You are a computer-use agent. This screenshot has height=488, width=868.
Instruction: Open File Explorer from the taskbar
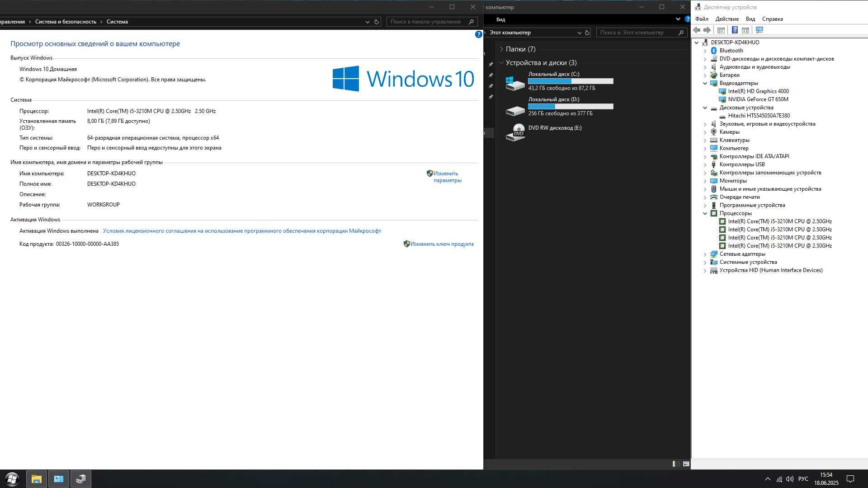point(37,479)
